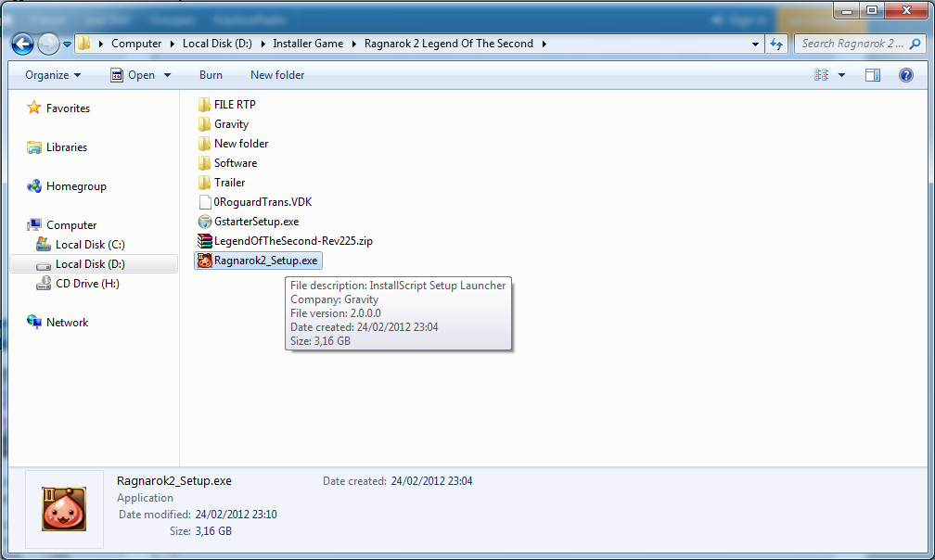Open the address bar history dropdown
The width and height of the screenshot is (935, 560).
(x=755, y=45)
